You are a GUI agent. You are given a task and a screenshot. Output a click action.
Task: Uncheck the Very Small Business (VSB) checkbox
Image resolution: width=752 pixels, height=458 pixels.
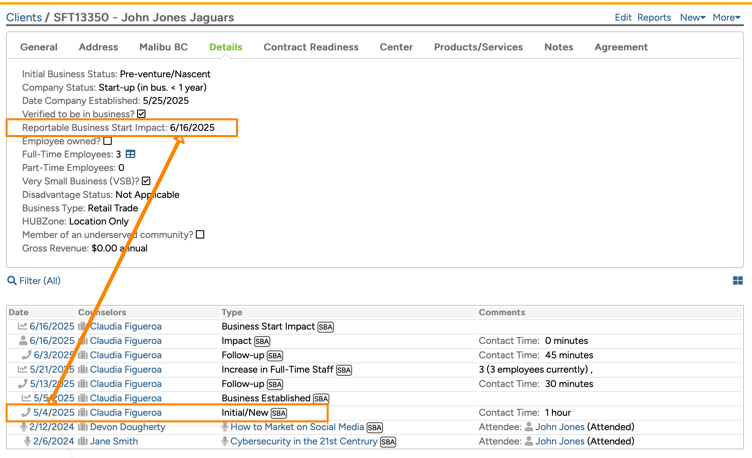click(x=146, y=181)
